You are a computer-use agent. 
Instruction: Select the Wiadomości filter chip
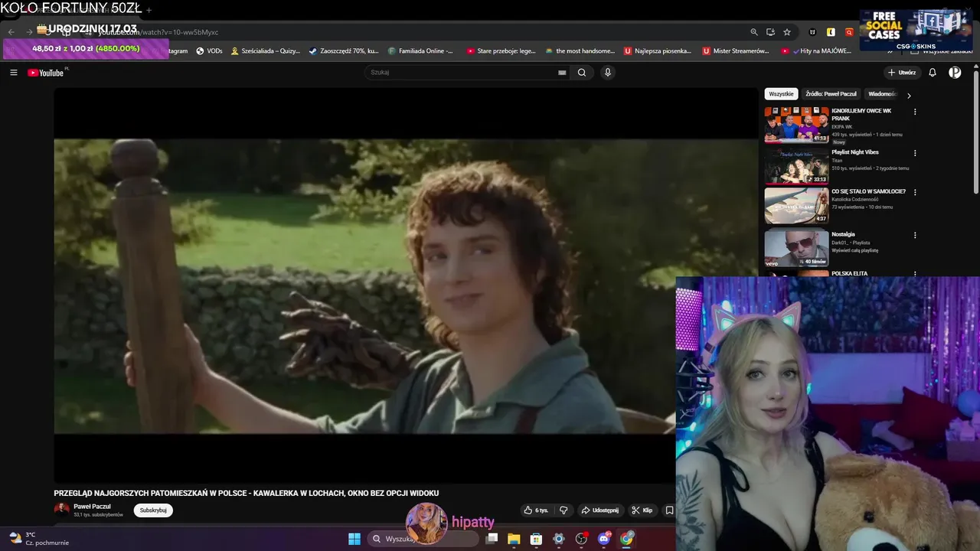click(x=881, y=94)
